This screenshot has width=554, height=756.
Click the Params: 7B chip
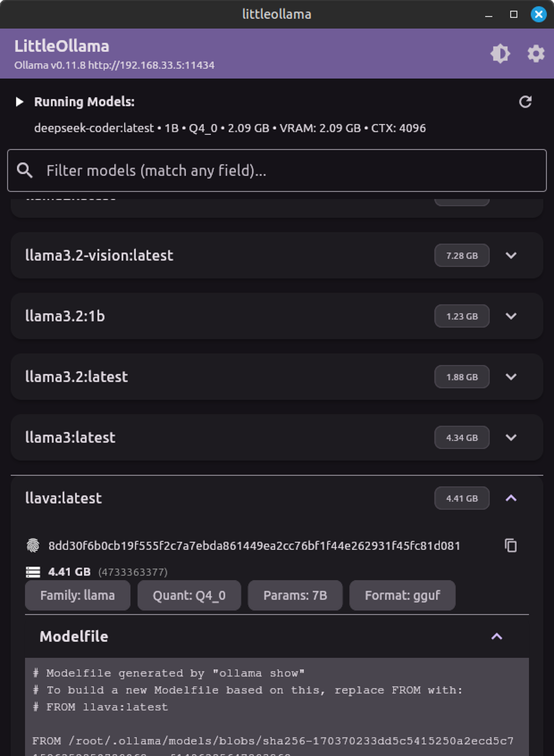click(x=295, y=595)
